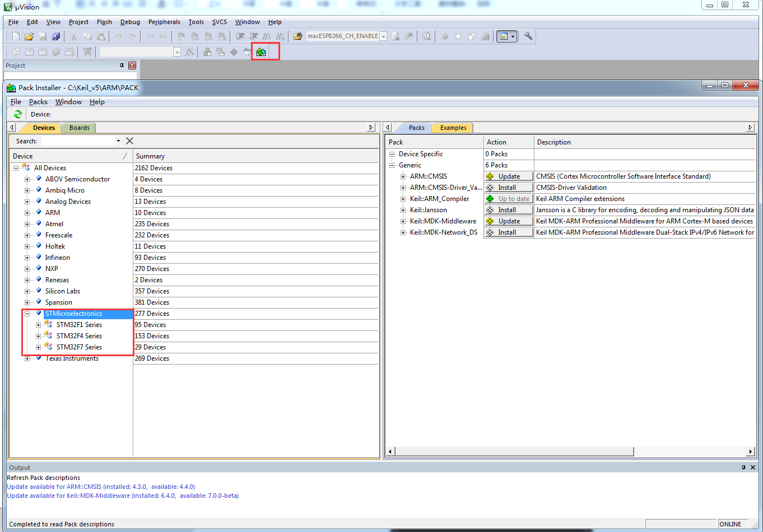Click the Open file folder icon
The width and height of the screenshot is (763, 532).
[29, 36]
